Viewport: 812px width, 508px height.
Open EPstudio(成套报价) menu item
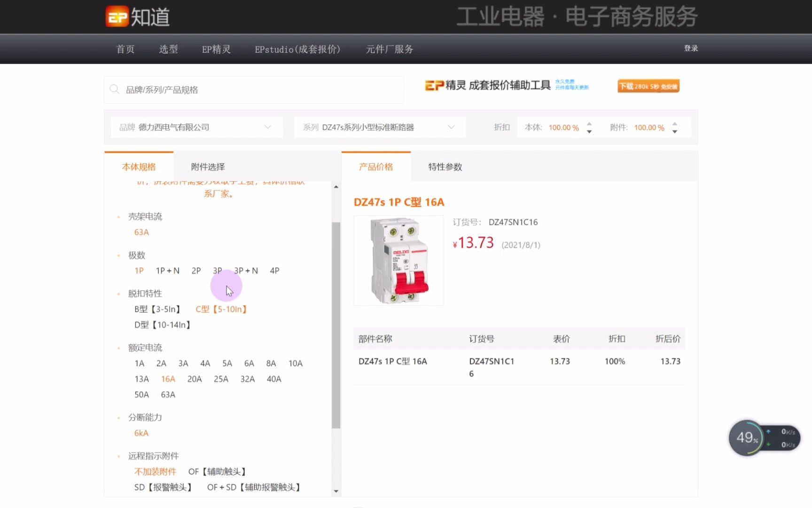click(x=297, y=49)
